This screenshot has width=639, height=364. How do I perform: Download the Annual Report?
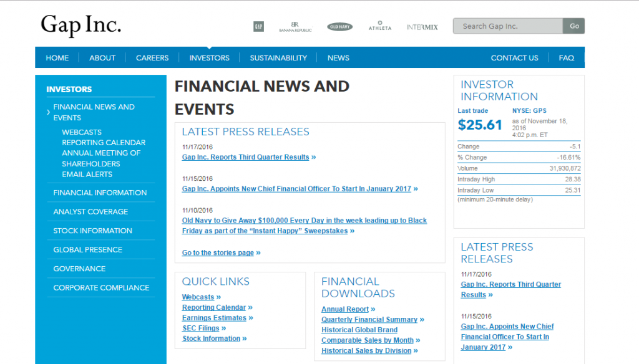345,309
